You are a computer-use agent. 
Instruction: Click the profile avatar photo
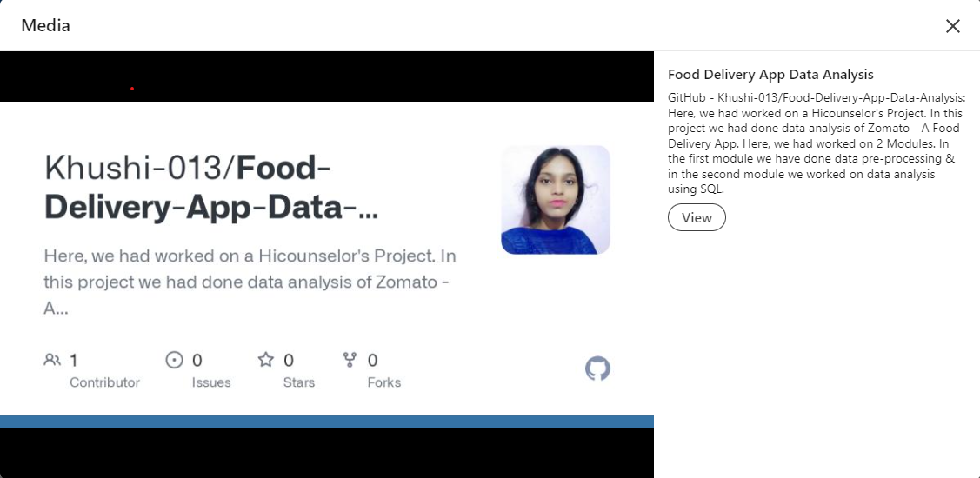[x=556, y=200]
